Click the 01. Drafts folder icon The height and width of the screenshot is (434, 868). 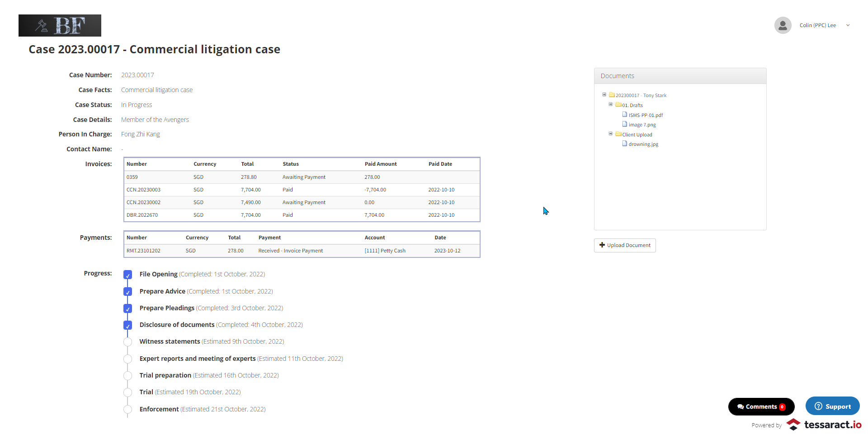(619, 105)
